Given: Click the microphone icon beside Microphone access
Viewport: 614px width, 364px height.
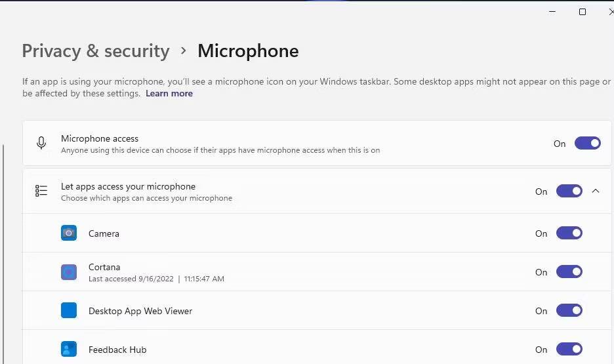Looking at the screenshot, I should pos(41,143).
